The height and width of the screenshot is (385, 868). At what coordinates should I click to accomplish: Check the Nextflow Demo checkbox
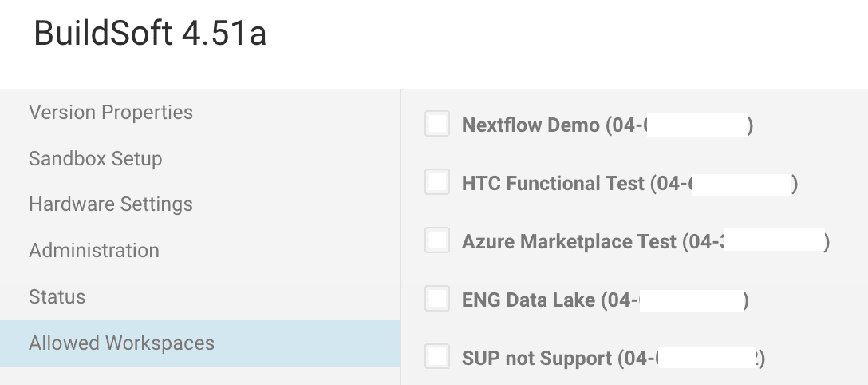(437, 125)
